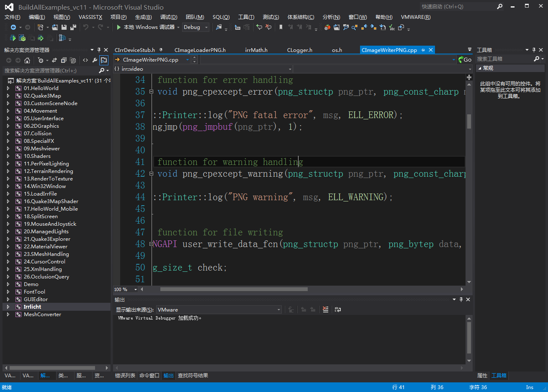The height and width of the screenshot is (392, 548).
Task: Toggle preview selected items in Solution Explorer
Action: (x=104, y=60)
